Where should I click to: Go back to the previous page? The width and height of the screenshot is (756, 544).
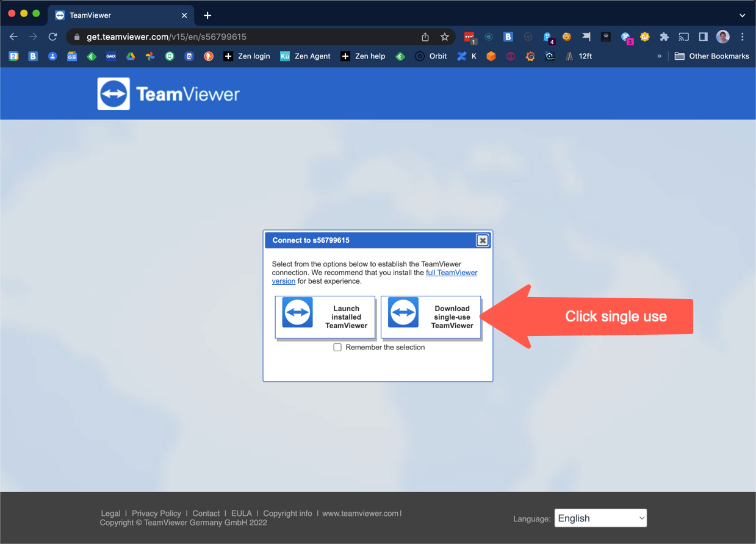point(13,37)
